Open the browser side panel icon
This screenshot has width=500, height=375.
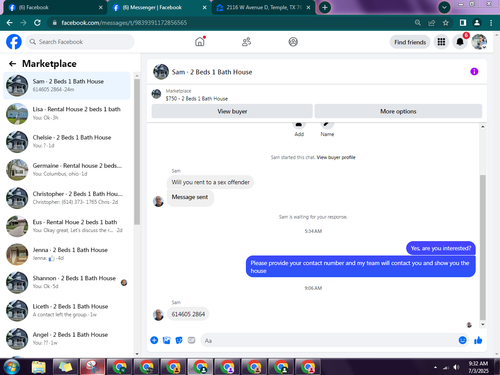(x=463, y=23)
